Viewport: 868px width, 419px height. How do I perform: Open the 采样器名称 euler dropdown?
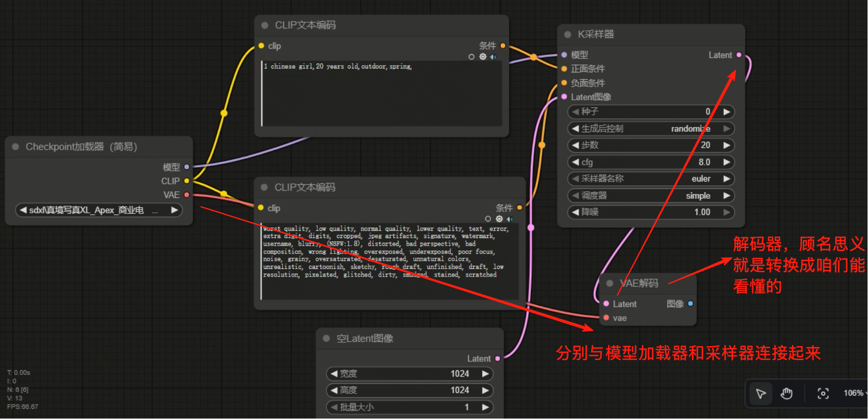pos(651,179)
